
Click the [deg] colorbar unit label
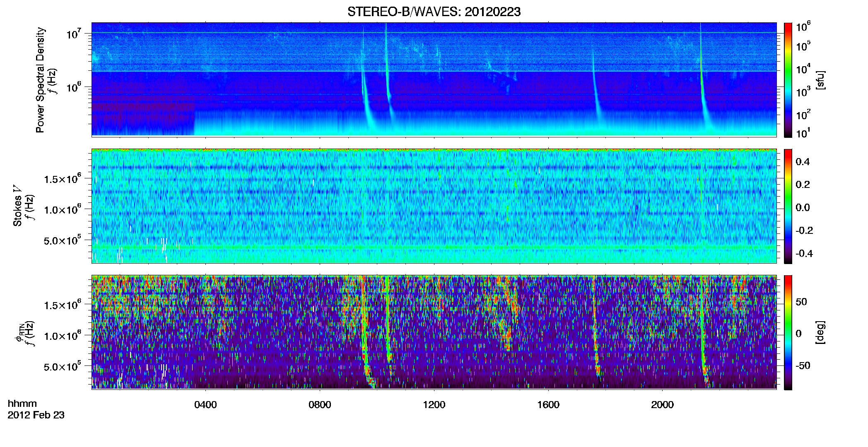point(820,332)
